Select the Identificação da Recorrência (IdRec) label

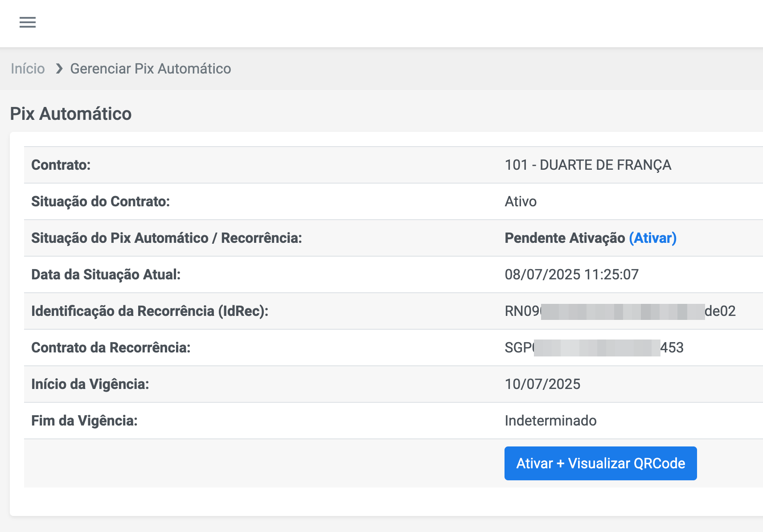tap(150, 311)
